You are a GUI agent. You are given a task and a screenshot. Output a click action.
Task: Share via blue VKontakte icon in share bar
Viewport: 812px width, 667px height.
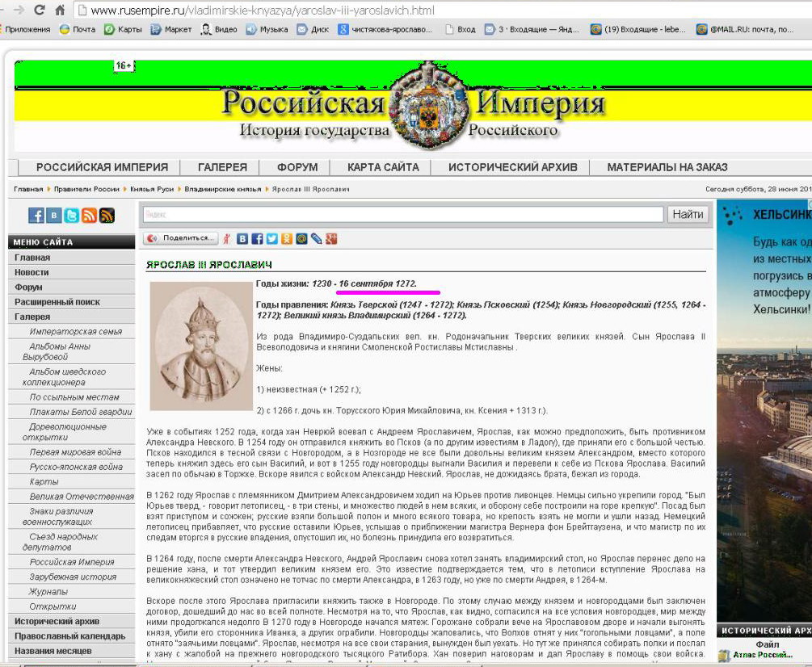coord(242,239)
